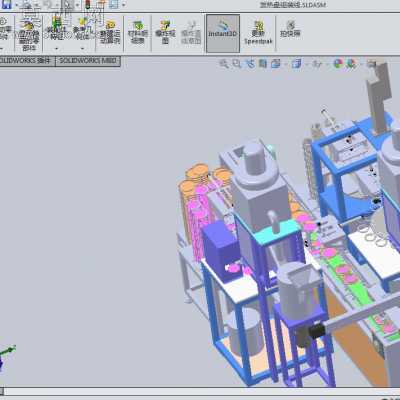Click Update Speedpak
The height and width of the screenshot is (400, 400).
click(258, 33)
